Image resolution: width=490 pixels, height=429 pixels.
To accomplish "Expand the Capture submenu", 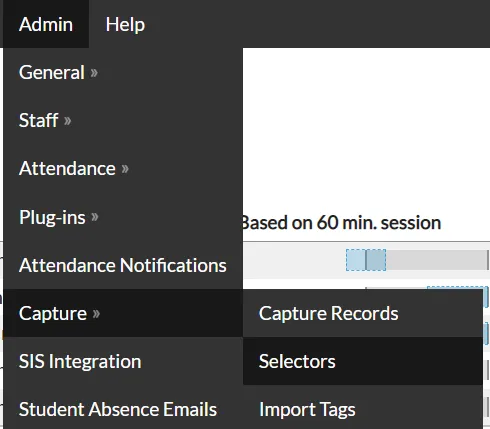I will tap(123, 313).
